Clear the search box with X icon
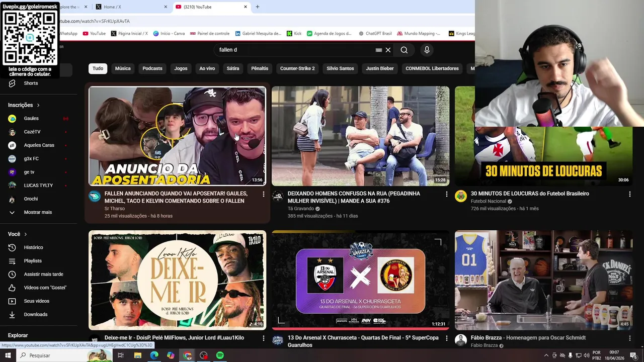 388,50
